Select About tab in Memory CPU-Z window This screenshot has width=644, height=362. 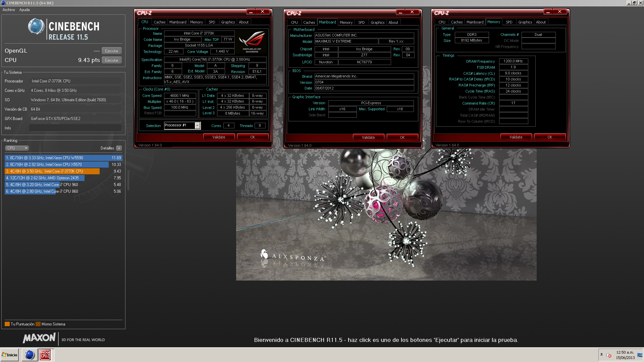coord(541,22)
